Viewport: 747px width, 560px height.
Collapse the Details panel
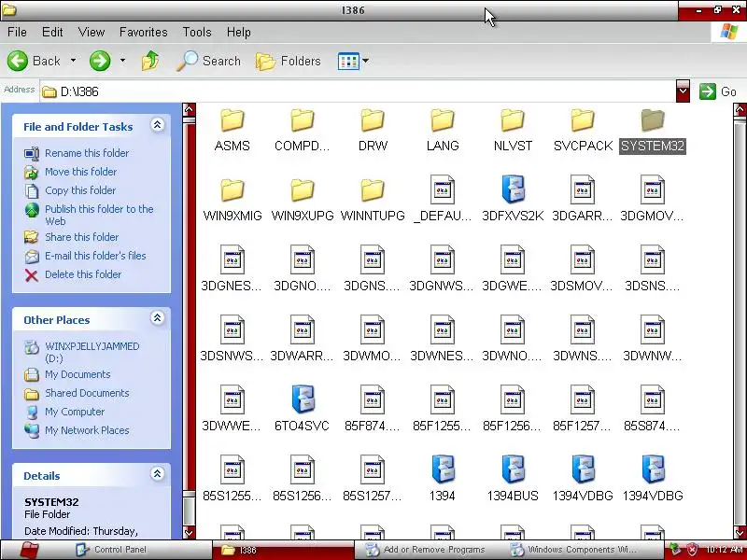(x=157, y=473)
